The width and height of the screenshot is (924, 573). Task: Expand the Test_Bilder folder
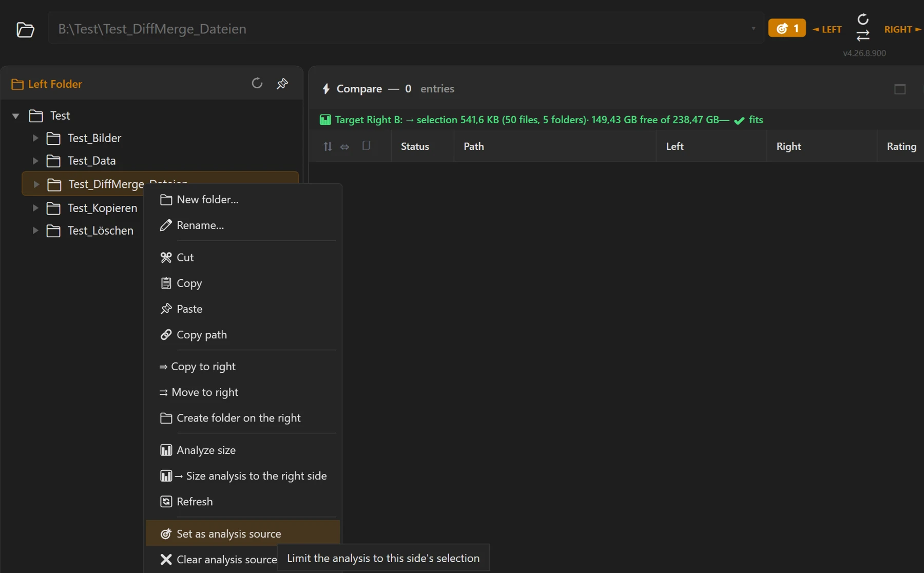coord(35,138)
